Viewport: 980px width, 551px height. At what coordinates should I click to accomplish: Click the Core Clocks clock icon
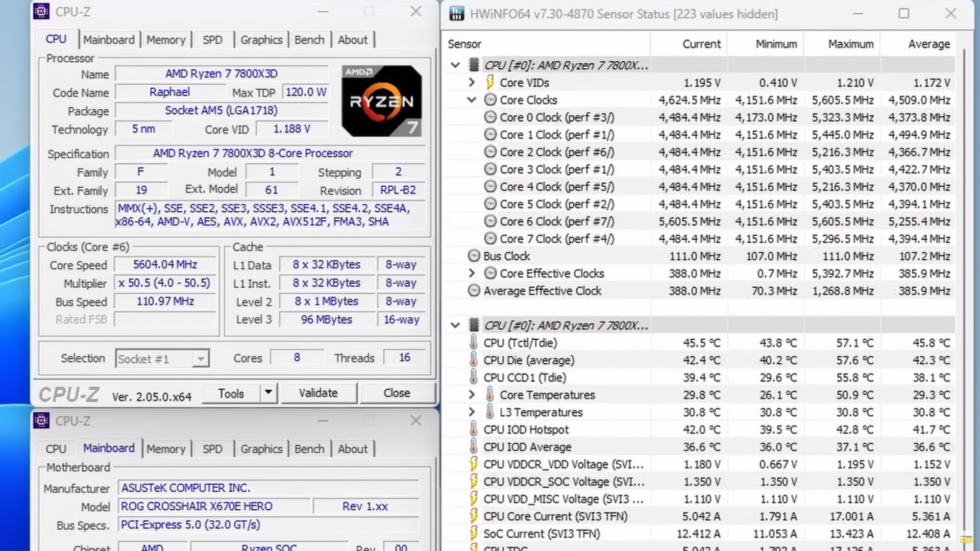[x=490, y=100]
